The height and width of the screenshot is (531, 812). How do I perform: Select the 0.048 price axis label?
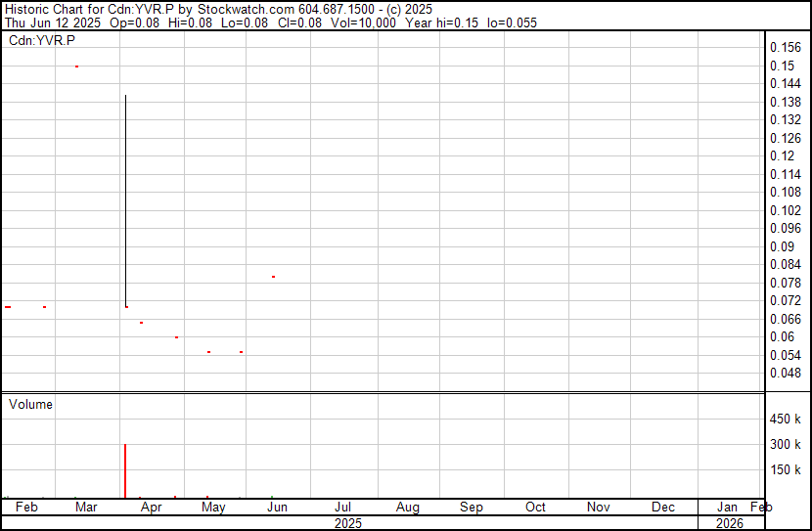785,374
